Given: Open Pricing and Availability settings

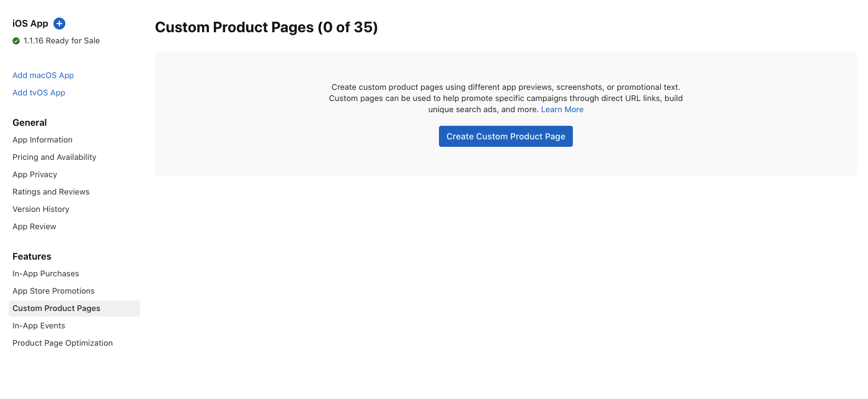Looking at the screenshot, I should click(x=54, y=157).
